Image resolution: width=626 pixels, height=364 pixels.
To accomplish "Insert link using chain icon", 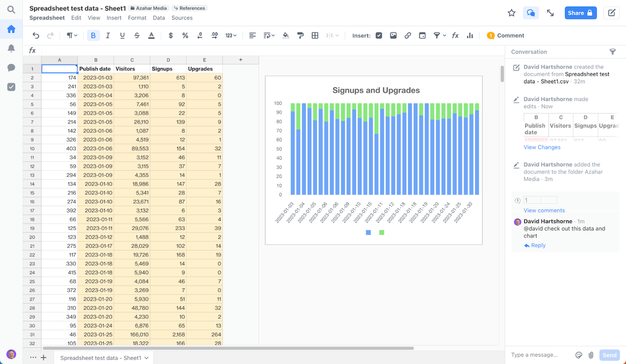I will (x=408, y=35).
